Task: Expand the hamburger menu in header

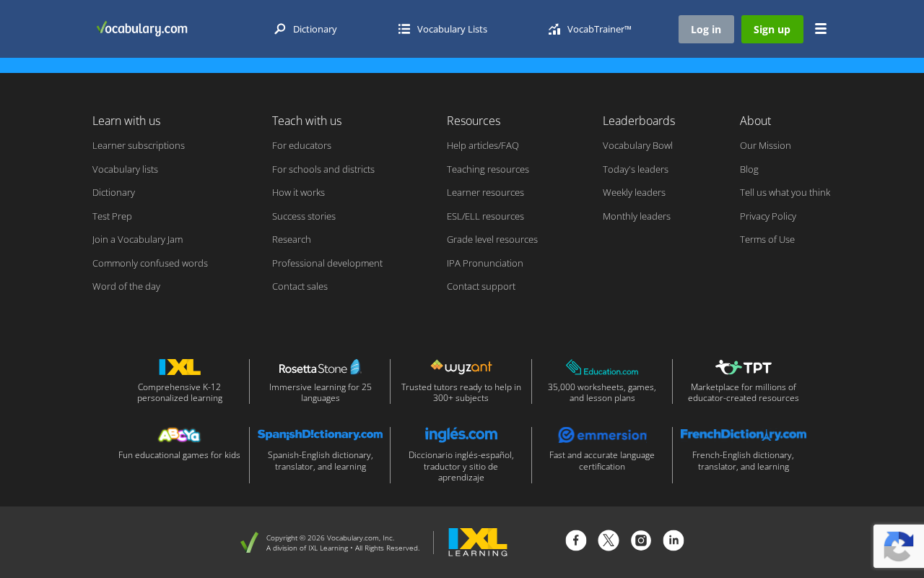Action: pyautogui.click(x=821, y=29)
